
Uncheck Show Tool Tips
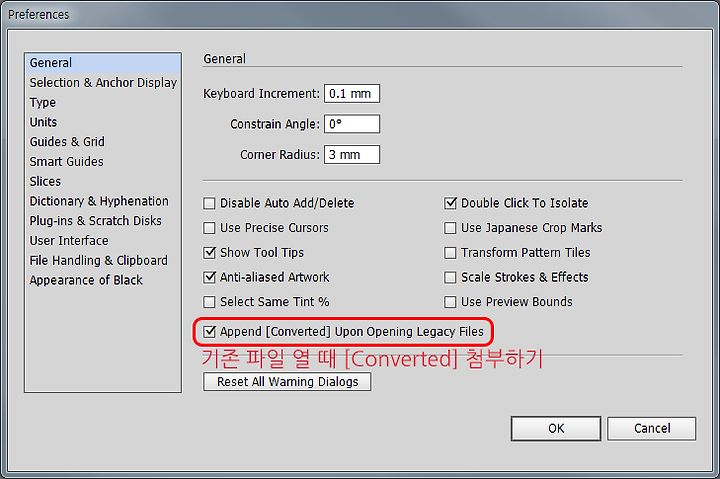click(209, 253)
